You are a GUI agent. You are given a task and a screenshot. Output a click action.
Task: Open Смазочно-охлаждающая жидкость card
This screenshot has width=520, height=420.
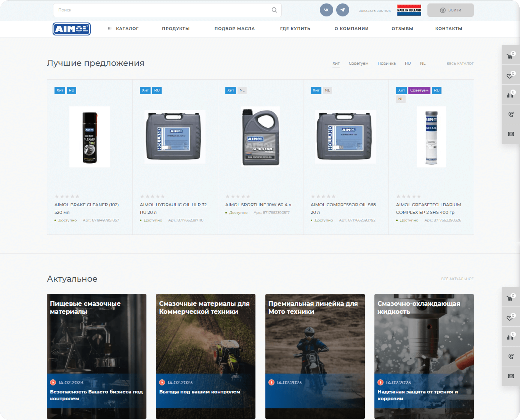[x=424, y=356]
